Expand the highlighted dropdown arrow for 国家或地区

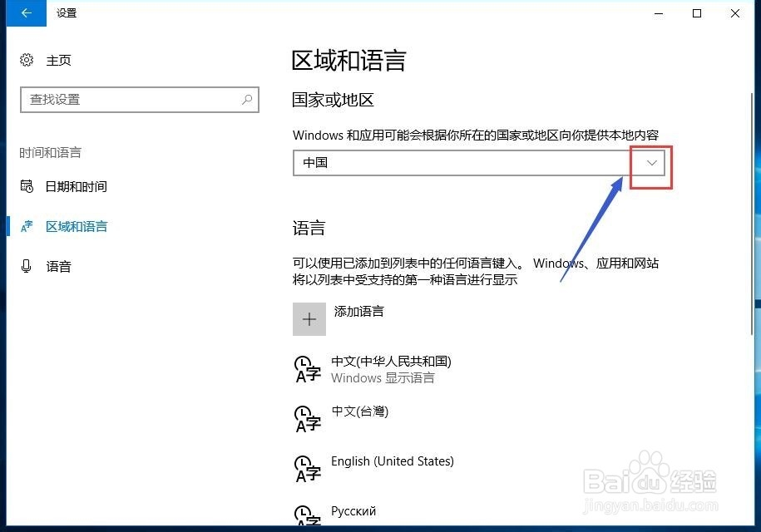pos(650,163)
